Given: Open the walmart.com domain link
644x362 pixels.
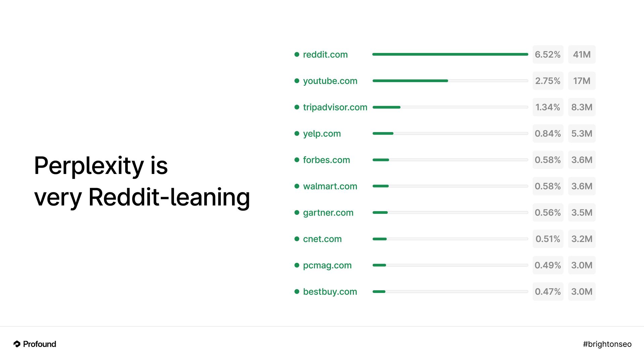Looking at the screenshot, I should coord(330,186).
